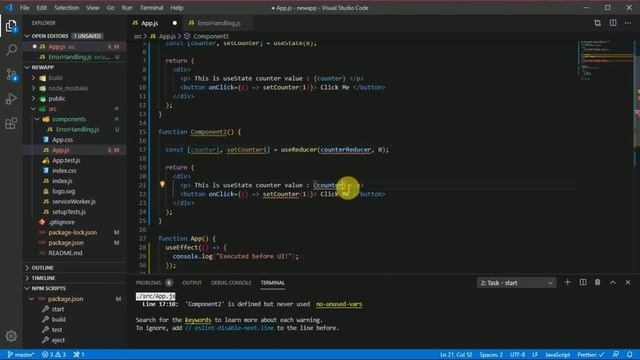Open the Edit menu
The height and width of the screenshot is (360, 640).
point(42,8)
